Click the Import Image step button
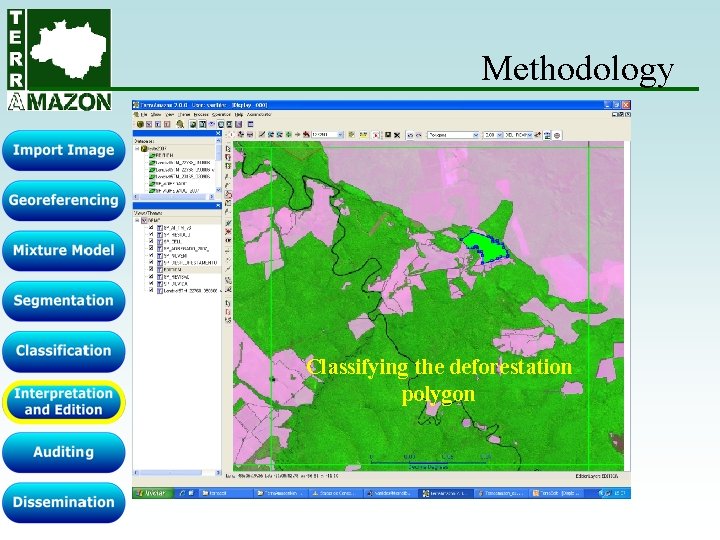The image size is (720, 540). (63, 150)
